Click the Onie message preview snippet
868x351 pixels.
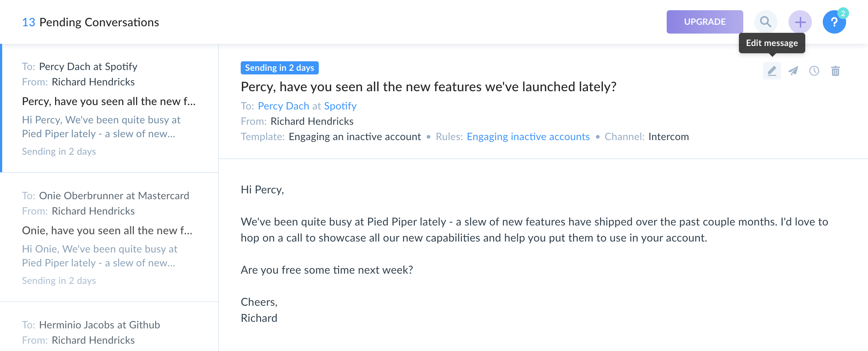point(99,256)
